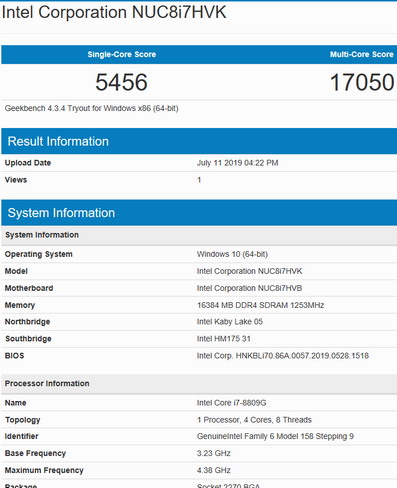Image resolution: width=397 pixels, height=488 pixels.
Task: Select the 4.38 GHz value
Action: 214,471
